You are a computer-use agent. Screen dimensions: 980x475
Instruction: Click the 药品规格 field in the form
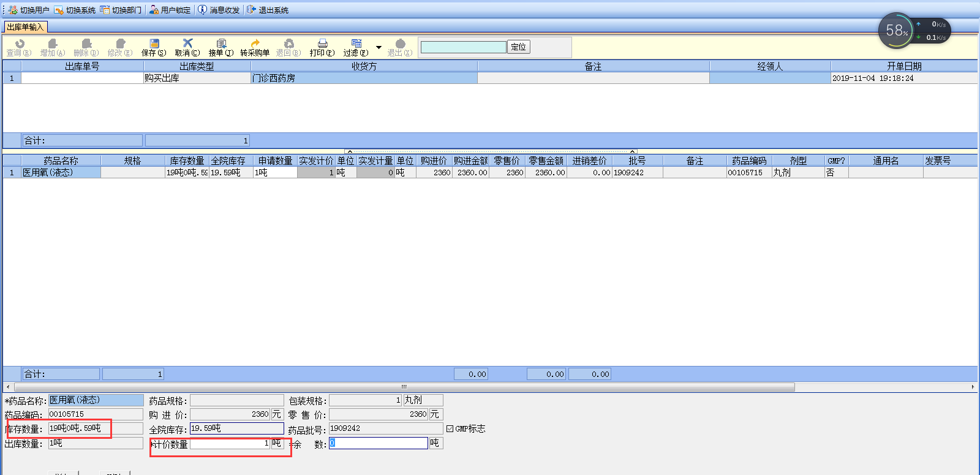(237, 400)
